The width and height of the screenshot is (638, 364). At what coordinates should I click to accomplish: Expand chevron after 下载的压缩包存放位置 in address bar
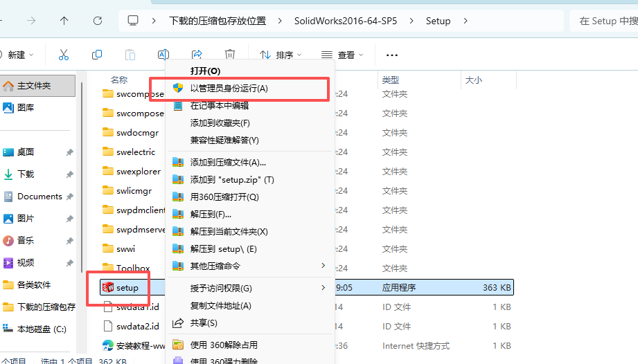pyautogui.click(x=280, y=21)
